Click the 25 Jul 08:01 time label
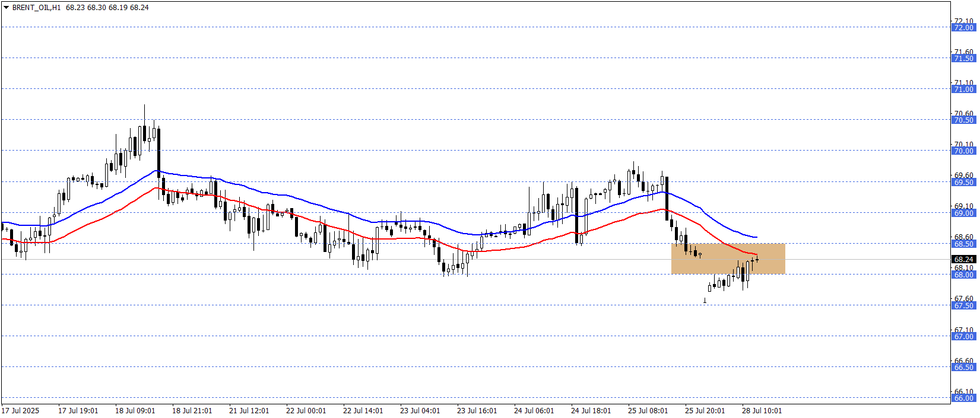Screen dimensions: 980x418 pyautogui.click(x=648, y=410)
